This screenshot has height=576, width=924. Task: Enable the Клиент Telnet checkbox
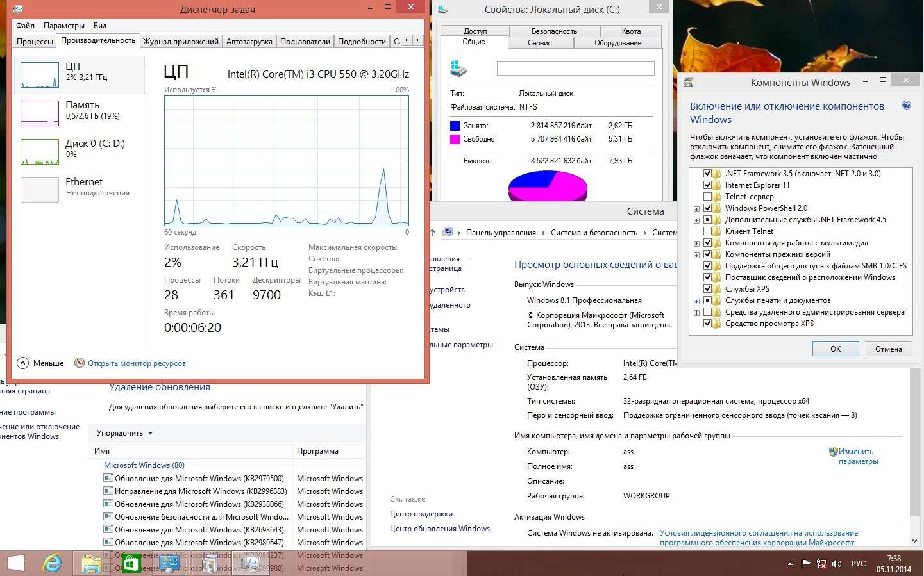tap(708, 231)
